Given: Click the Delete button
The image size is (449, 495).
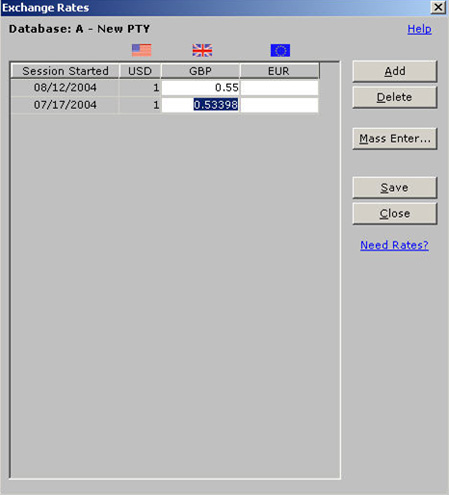Looking at the screenshot, I should [395, 97].
